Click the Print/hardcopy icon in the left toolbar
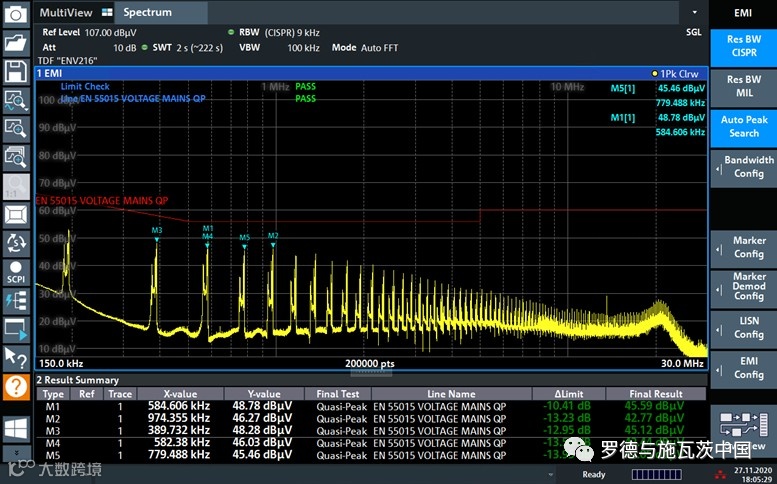Image resolution: width=777 pixels, height=484 pixels. [15, 14]
